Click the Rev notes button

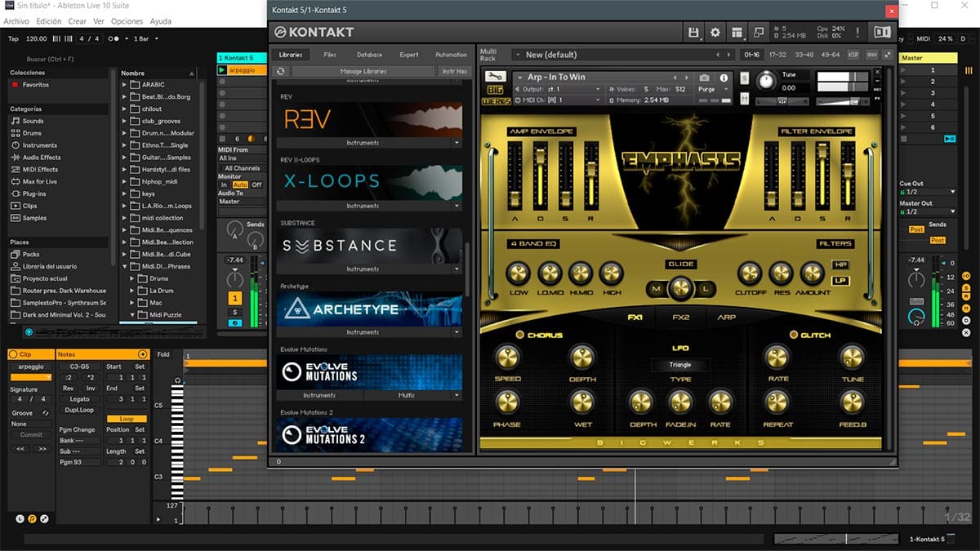[69, 388]
